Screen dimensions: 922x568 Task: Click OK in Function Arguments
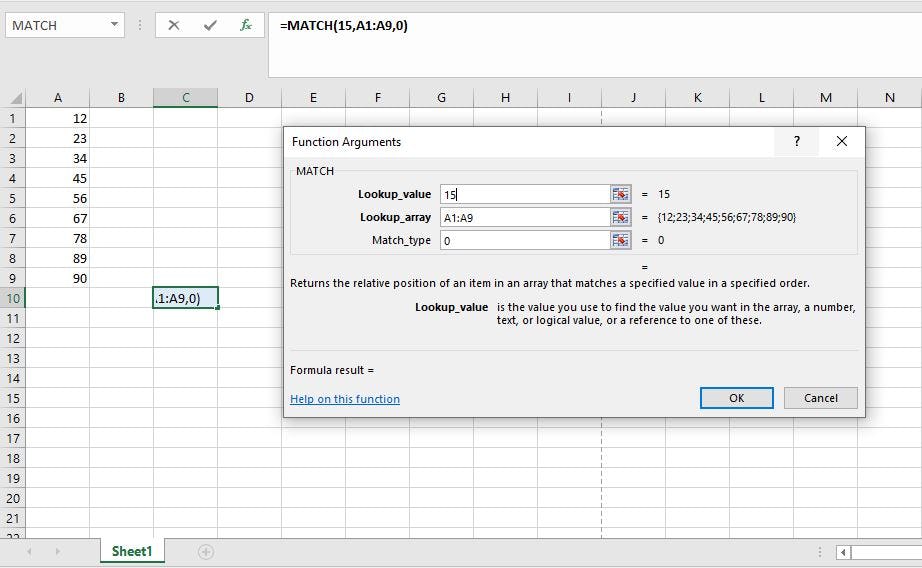point(737,398)
